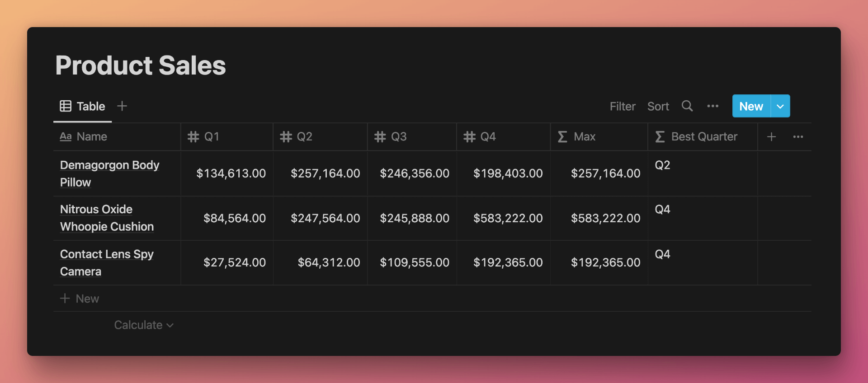This screenshot has height=383, width=868.
Task: Click the Product Sales page title
Action: pos(141,65)
